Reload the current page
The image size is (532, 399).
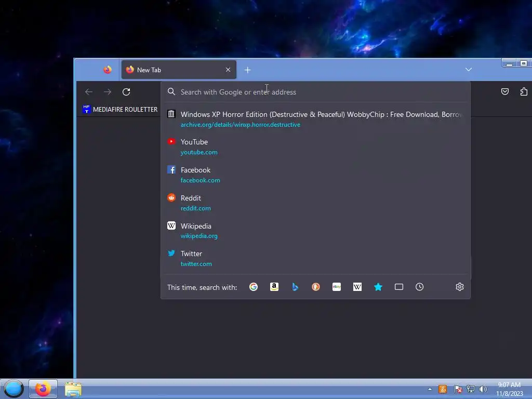(x=126, y=92)
